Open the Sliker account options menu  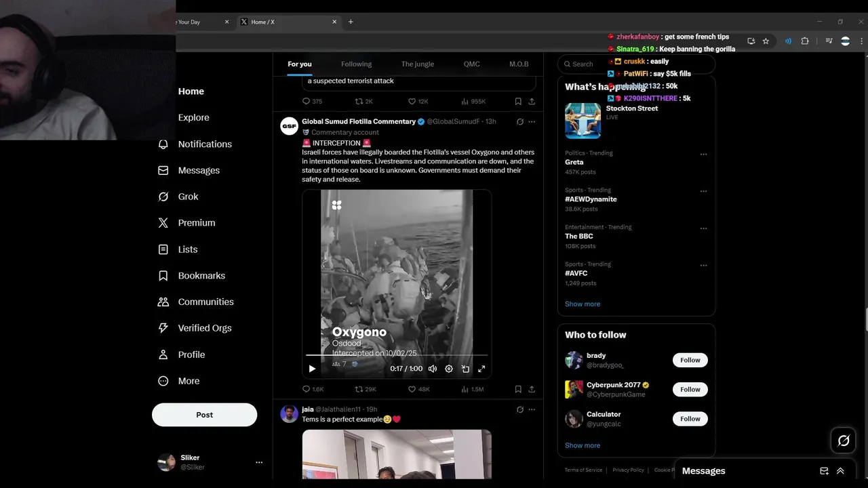coord(258,462)
